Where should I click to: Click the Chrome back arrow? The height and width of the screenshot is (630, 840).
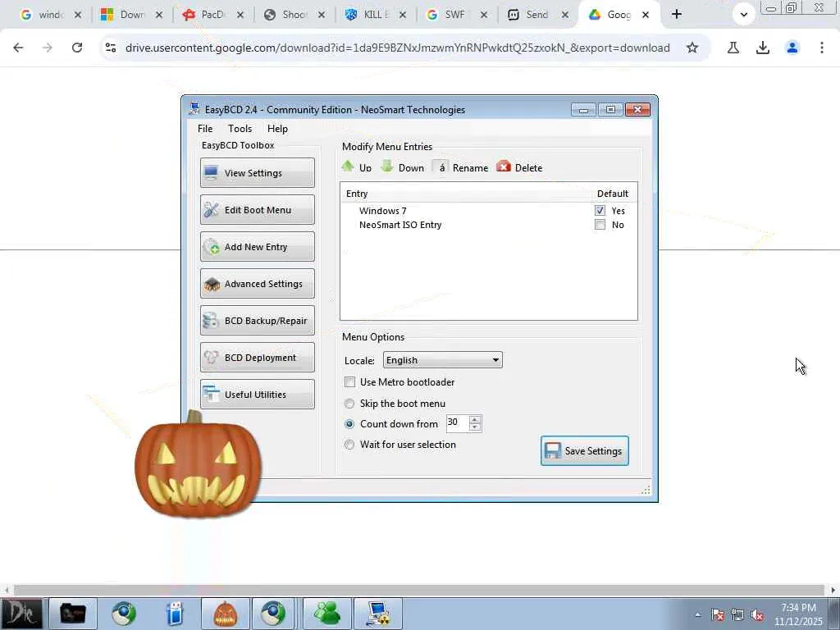[18, 48]
